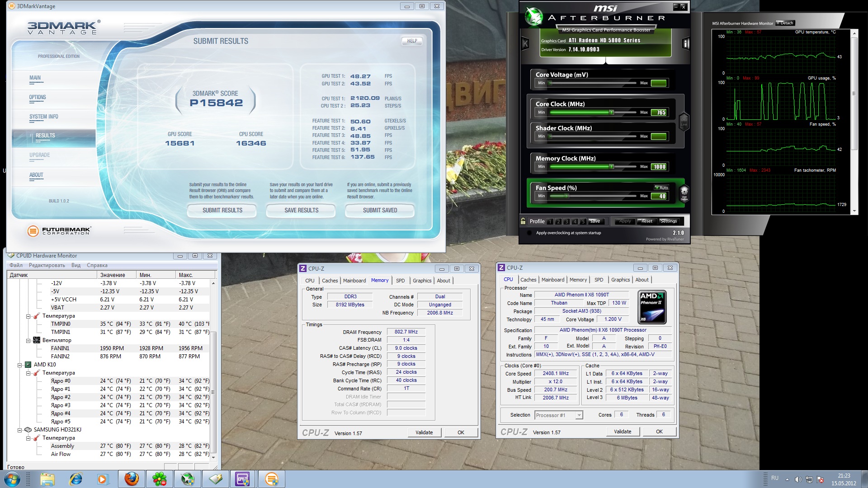Switch to 3DMark Vantage taskbar icon
This screenshot has width=868, height=488.
272,479
